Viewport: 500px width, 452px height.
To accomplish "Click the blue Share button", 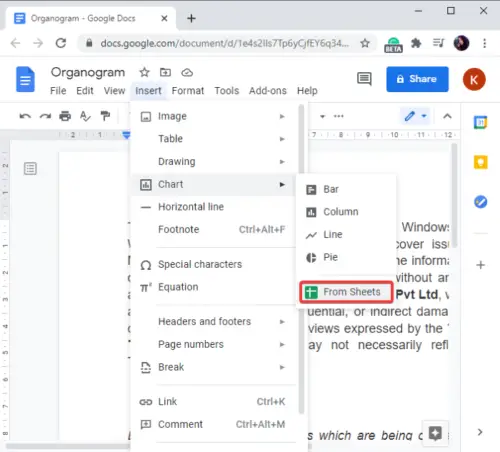I will pyautogui.click(x=417, y=79).
